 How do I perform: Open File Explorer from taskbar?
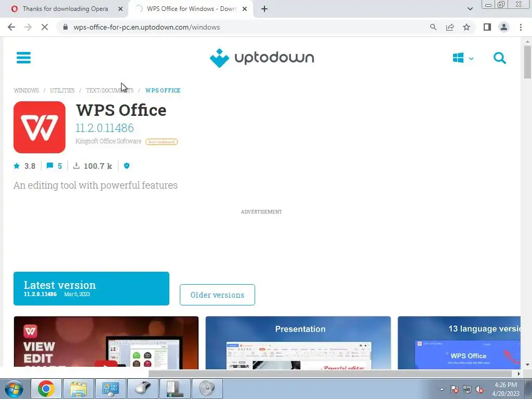point(78,389)
